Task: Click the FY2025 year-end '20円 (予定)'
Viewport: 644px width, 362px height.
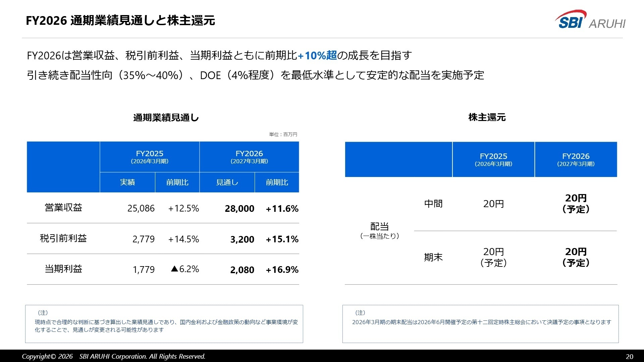Action: (x=493, y=257)
